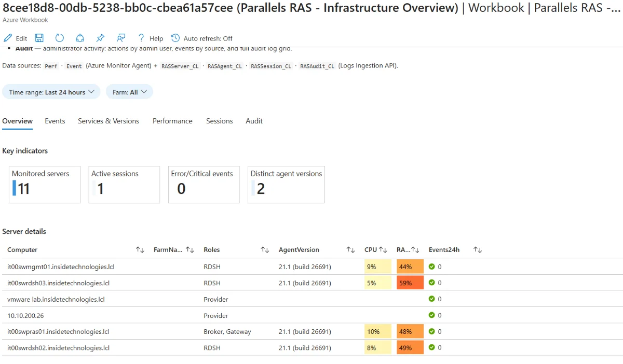Open the Share workbook icon
This screenshot has height=364, width=623.
coord(80,38)
